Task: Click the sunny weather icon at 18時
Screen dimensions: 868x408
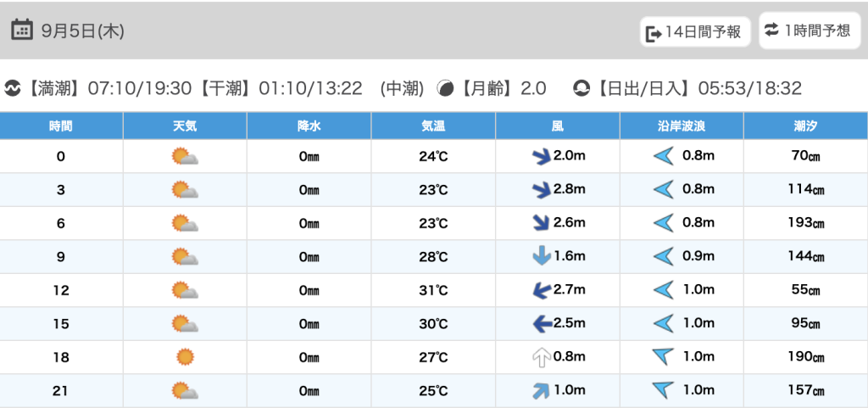Action: [184, 357]
